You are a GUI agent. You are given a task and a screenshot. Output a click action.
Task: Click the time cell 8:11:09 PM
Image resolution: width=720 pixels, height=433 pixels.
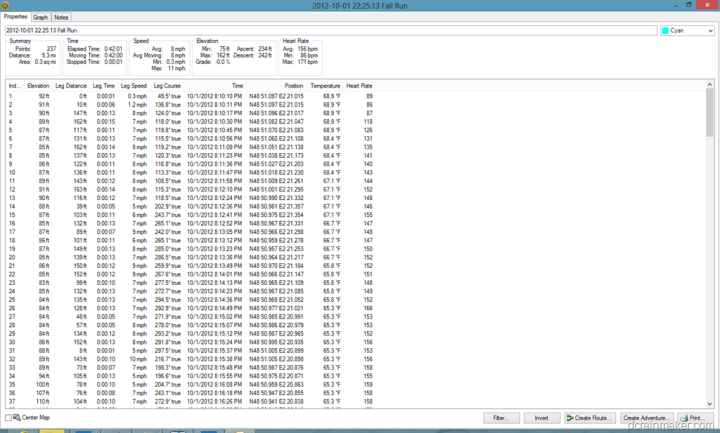pyautogui.click(x=214, y=147)
